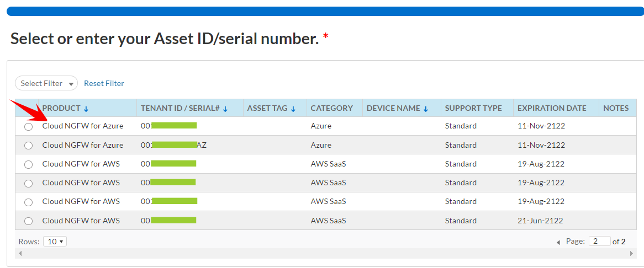The width and height of the screenshot is (644, 268).
Task: Sort by Tenant ID / Serial# arrow
Action: [x=225, y=109]
